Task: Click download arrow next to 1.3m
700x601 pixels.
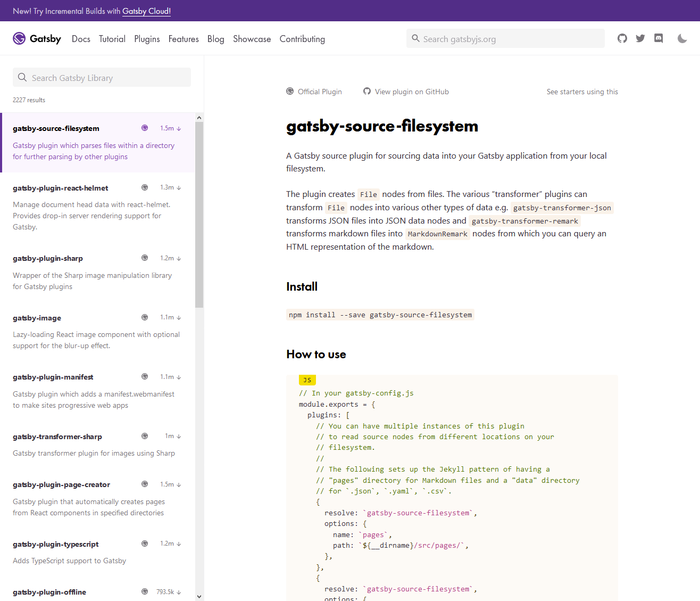Action: 179,188
